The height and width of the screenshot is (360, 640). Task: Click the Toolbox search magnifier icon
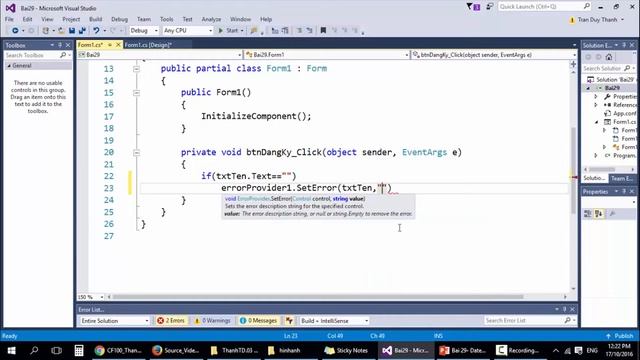pos(63,55)
